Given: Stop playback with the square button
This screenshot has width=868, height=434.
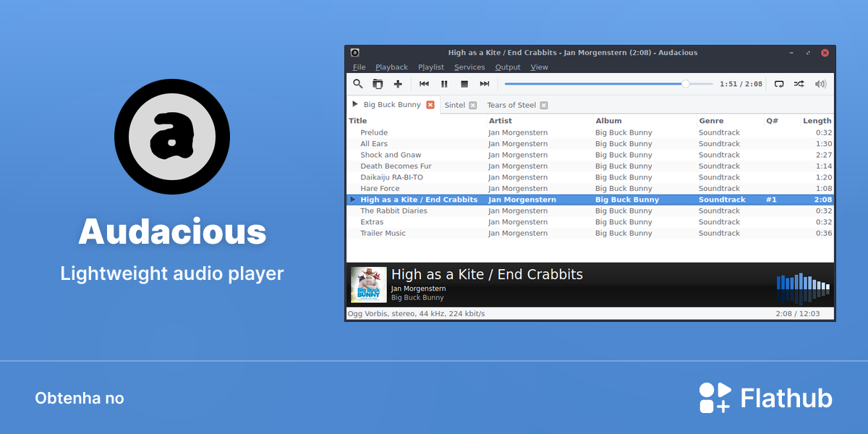Looking at the screenshot, I should click(x=464, y=84).
